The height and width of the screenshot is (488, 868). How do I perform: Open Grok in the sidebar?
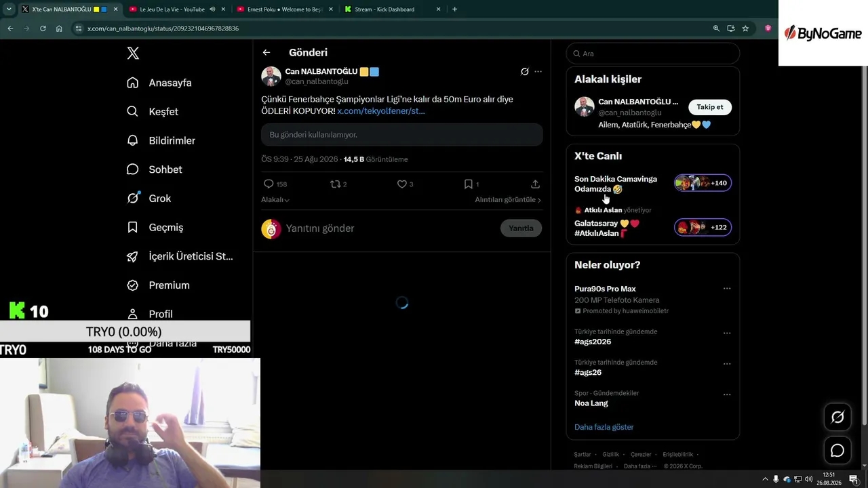coord(149,199)
